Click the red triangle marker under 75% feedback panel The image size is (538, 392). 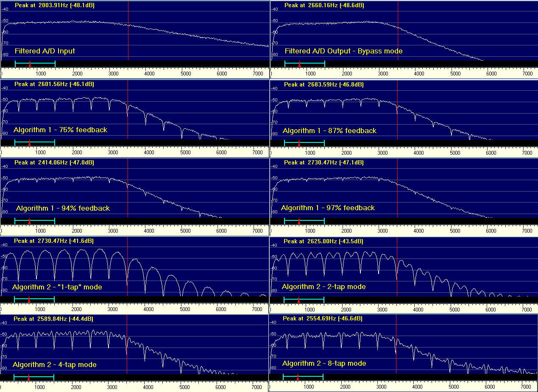pyautogui.click(x=29, y=143)
